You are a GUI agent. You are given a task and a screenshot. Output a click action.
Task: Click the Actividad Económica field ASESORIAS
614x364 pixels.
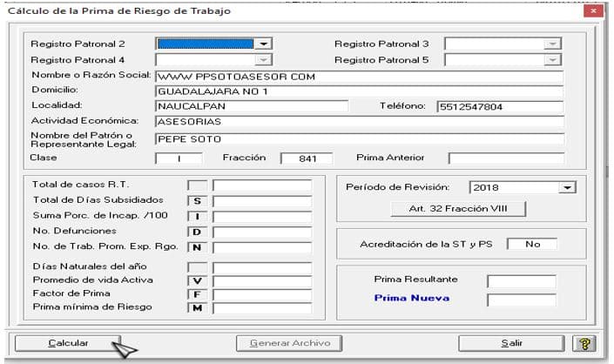pos(360,122)
